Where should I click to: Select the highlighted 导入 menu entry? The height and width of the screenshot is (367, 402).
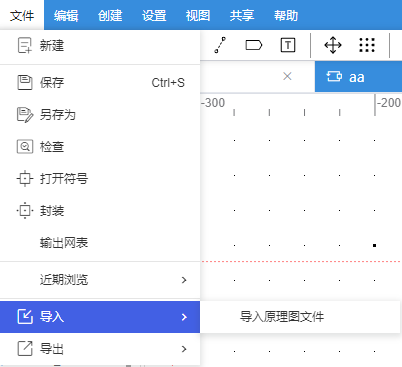(100, 317)
